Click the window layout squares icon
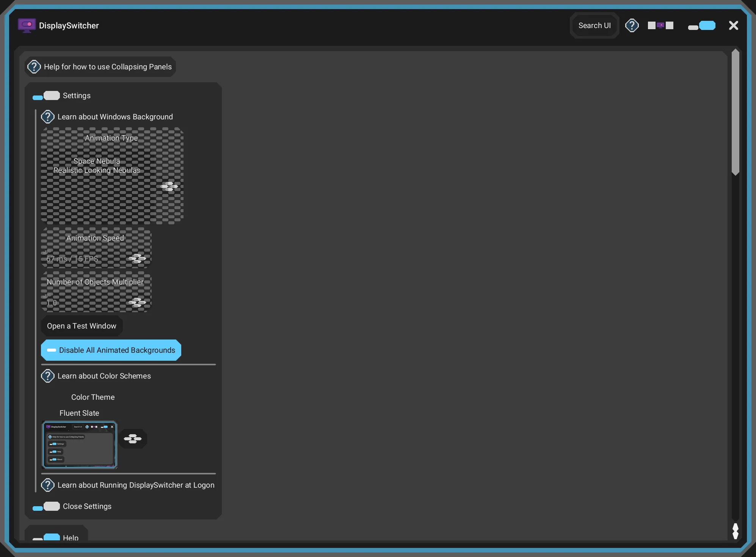756x557 pixels. [x=660, y=25]
